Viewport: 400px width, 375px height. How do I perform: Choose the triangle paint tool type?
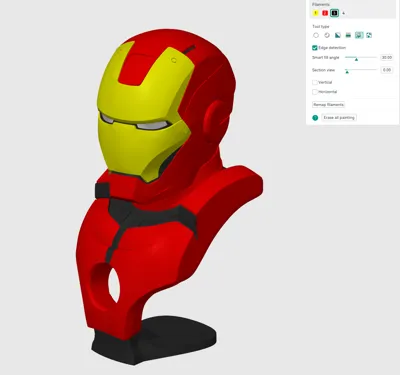click(338, 35)
